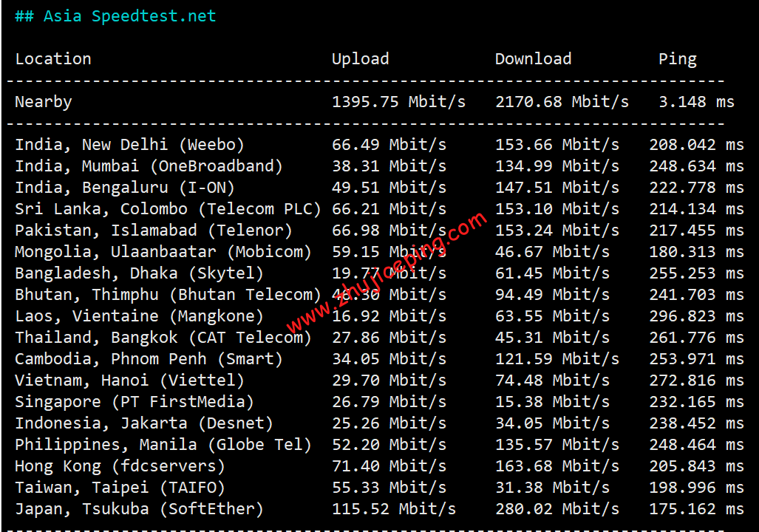Click Thimphu download 94.49 Mbit/s
The image size is (759, 532).
point(552,295)
